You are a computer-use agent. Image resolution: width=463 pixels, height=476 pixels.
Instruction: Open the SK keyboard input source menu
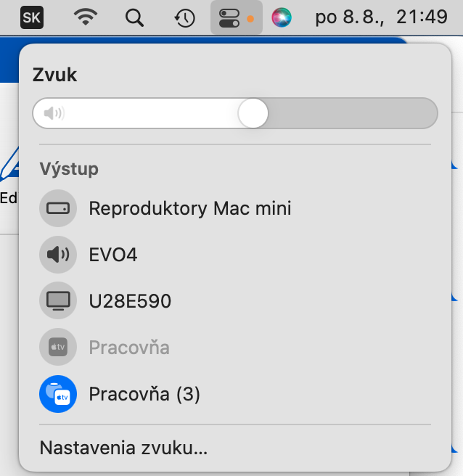click(x=32, y=17)
